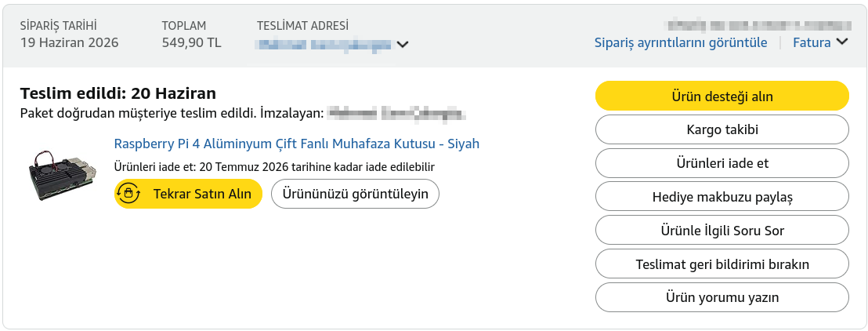This screenshot has height=331, width=868.
Task: Expand the Fatura dropdown chevron
Action: (842, 42)
